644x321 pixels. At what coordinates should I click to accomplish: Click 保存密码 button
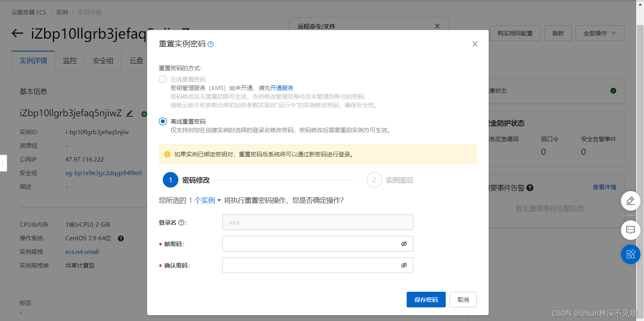click(x=426, y=300)
